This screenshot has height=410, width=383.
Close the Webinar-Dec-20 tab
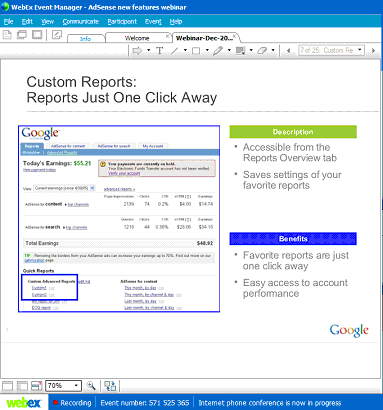[x=235, y=36]
